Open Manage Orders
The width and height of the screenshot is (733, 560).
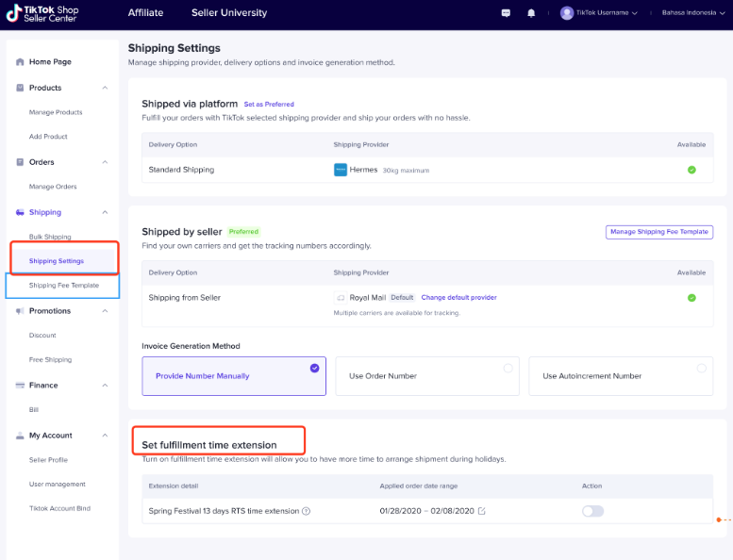click(x=53, y=187)
